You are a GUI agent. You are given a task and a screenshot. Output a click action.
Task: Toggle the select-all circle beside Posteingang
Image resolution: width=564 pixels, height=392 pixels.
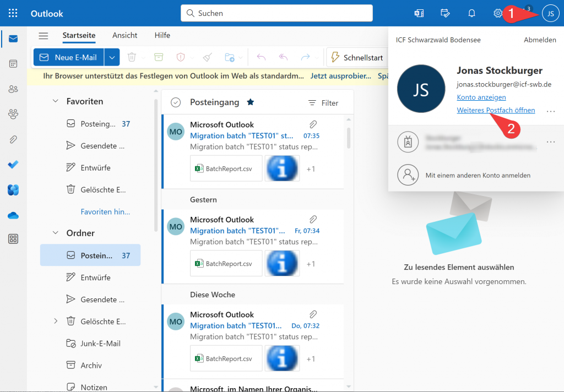click(x=176, y=102)
